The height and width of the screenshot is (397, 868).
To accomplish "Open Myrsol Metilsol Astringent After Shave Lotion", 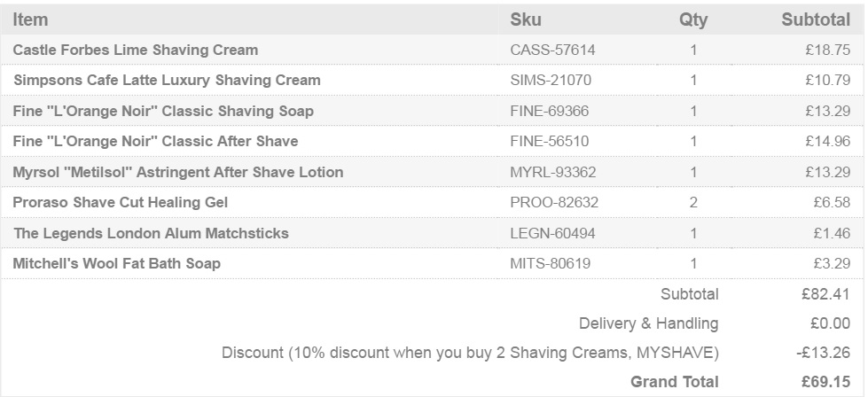I will 178,172.
